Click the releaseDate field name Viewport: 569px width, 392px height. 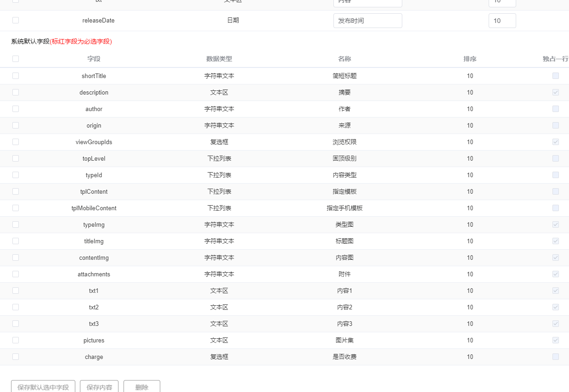(x=98, y=20)
